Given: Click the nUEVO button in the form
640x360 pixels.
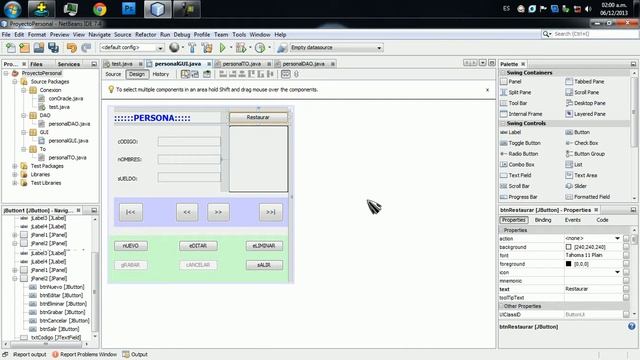Looking at the screenshot, I should (x=131, y=246).
